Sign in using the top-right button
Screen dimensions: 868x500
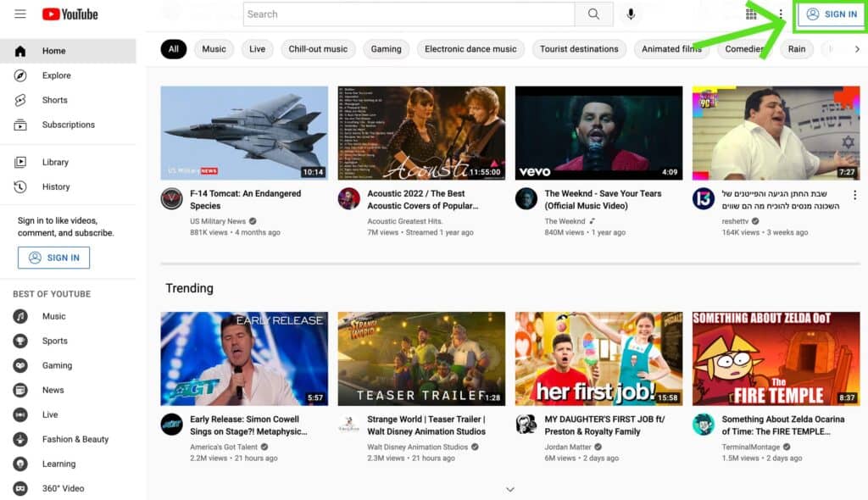(829, 14)
